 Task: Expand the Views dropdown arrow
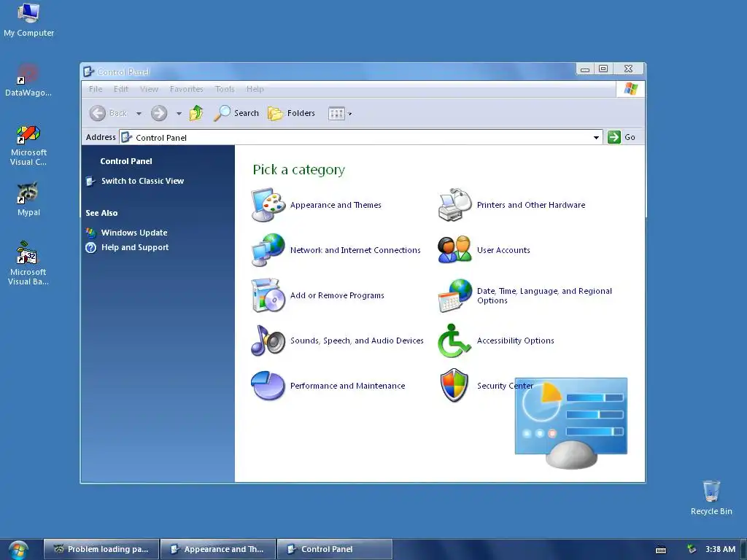[349, 114]
